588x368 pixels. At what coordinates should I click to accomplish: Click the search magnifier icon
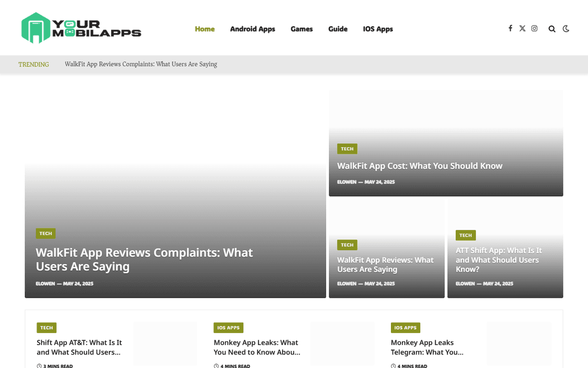click(552, 29)
